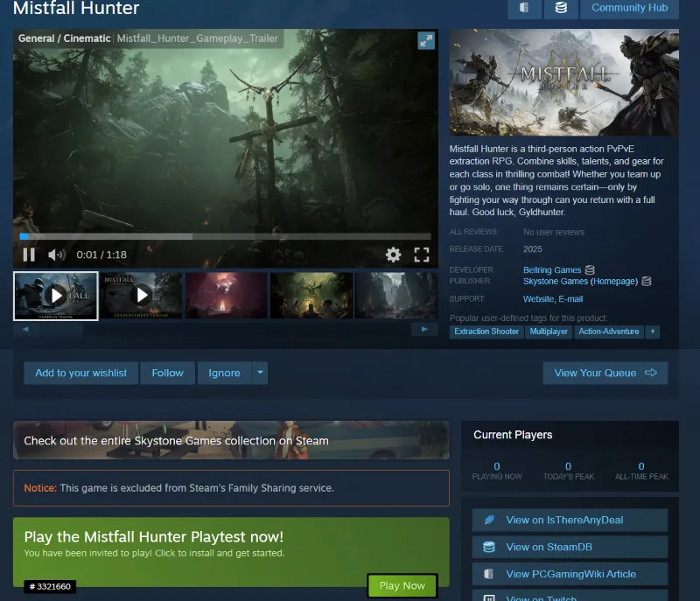Move the thumbnail strip scrollbar handle
The width and height of the screenshot is (700, 601).
click(x=60, y=330)
